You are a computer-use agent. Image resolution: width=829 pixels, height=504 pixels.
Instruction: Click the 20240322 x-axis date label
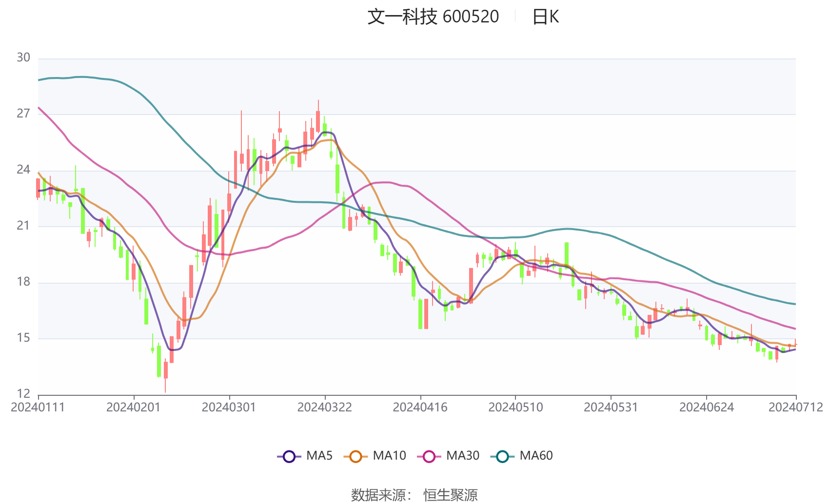[325, 407]
